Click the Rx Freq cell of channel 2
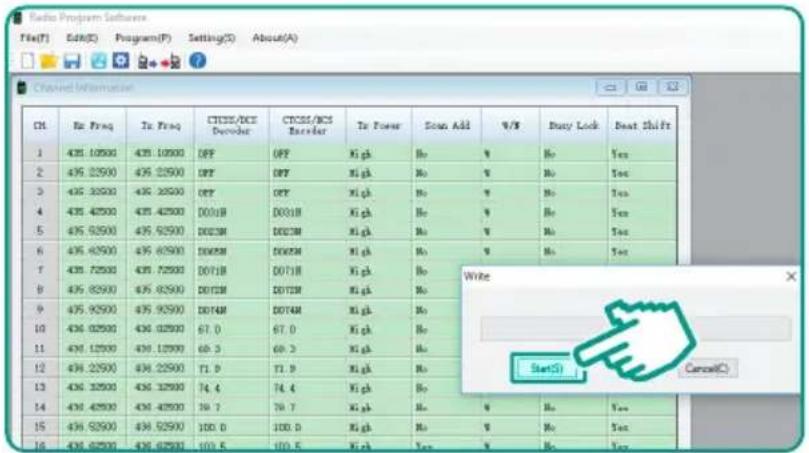Image resolution: width=809 pixels, height=453 pixels. pyautogui.click(x=93, y=173)
